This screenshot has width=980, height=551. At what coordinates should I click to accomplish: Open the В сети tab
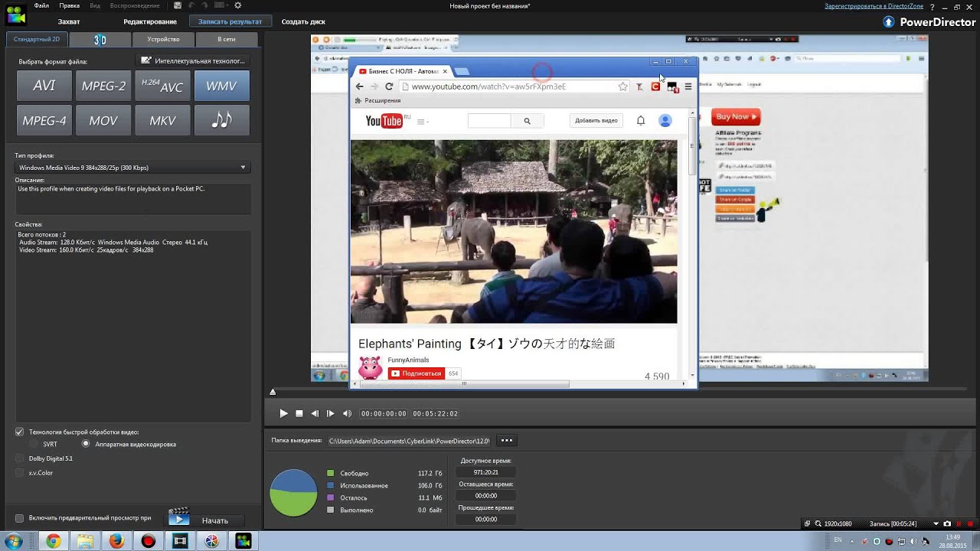pyautogui.click(x=226, y=39)
